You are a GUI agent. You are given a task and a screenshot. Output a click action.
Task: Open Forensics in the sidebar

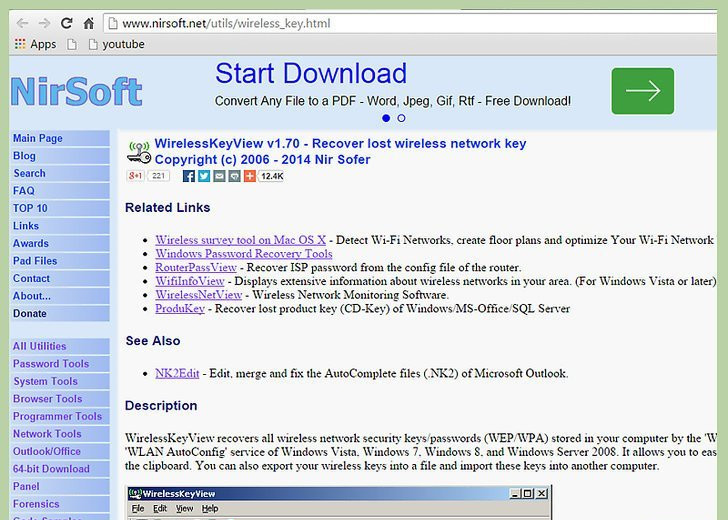coord(60,504)
